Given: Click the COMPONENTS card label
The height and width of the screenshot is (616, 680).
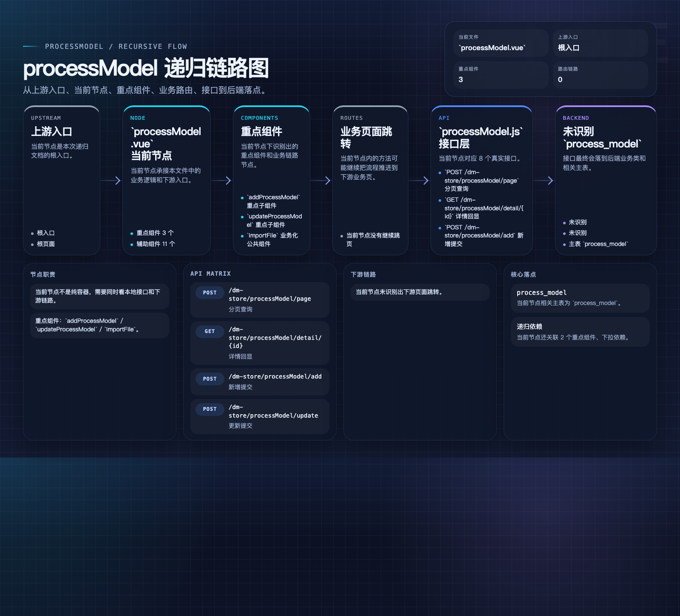Looking at the screenshot, I should click(x=259, y=118).
